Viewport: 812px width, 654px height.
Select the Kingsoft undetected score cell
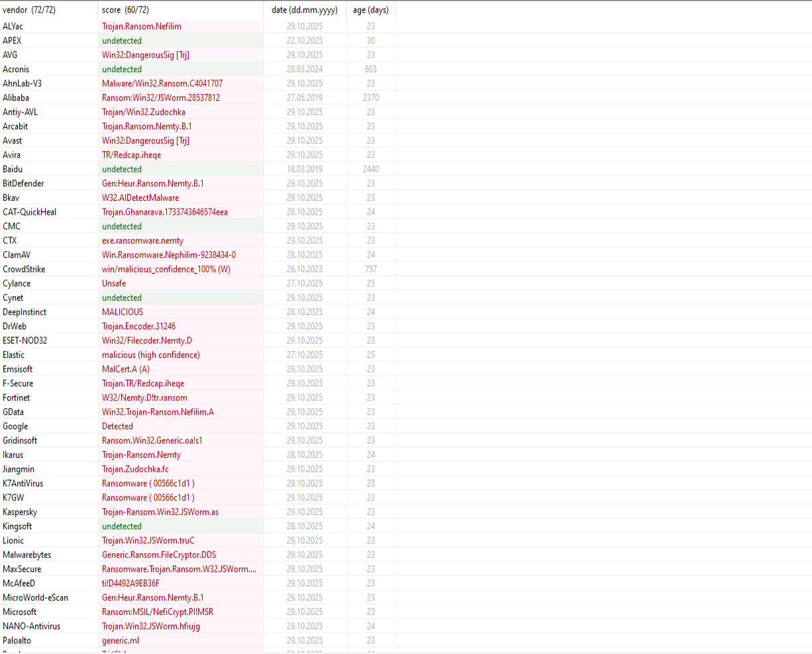pos(122,527)
